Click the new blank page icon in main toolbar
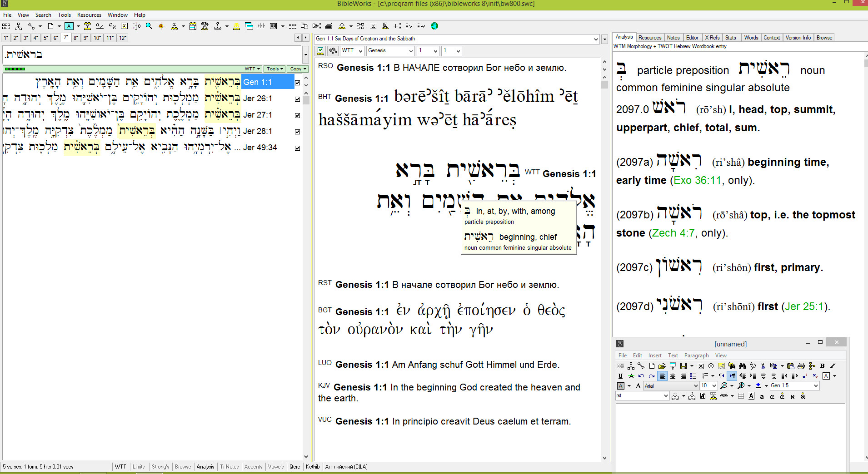868x474 pixels. (50, 26)
